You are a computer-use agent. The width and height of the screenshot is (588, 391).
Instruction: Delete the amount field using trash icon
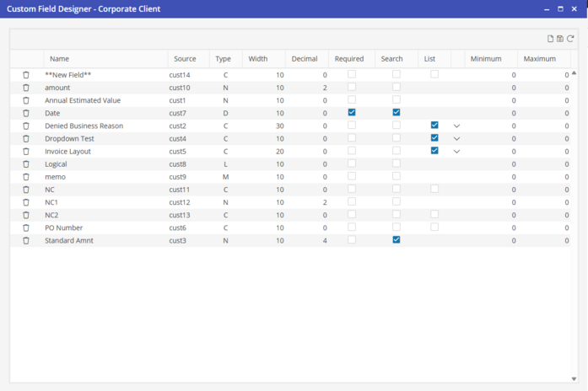click(x=26, y=88)
